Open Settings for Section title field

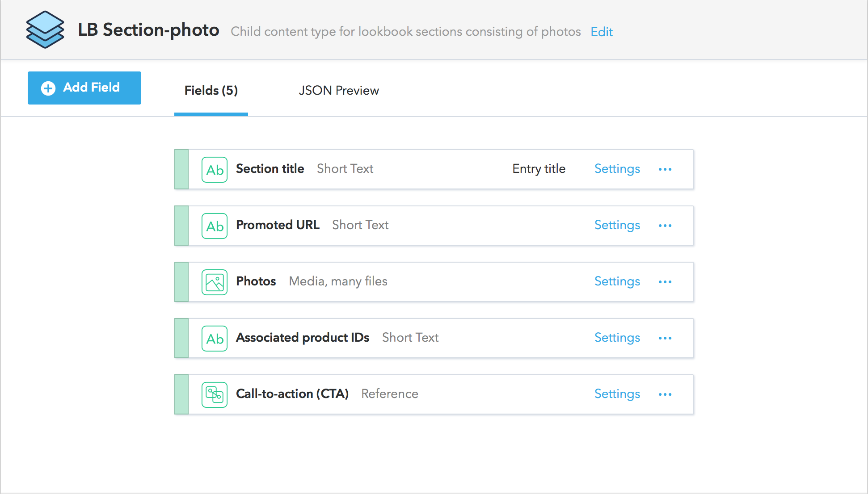click(x=617, y=169)
